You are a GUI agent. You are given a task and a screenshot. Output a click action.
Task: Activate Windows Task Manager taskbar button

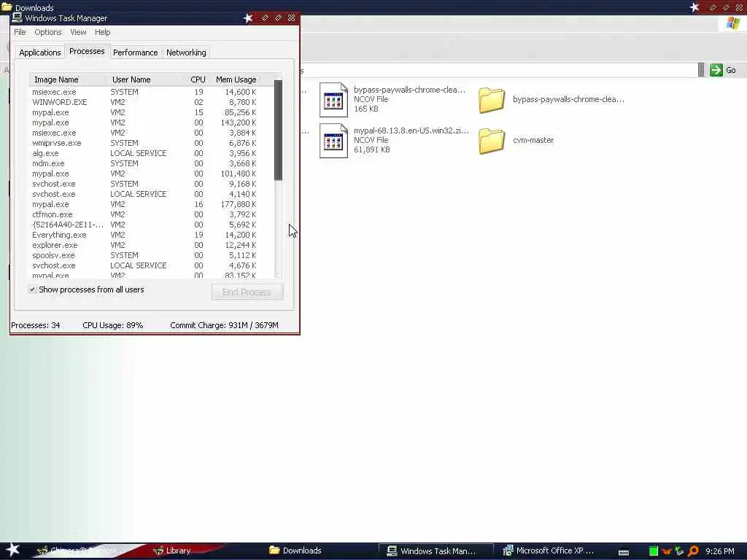click(435, 551)
